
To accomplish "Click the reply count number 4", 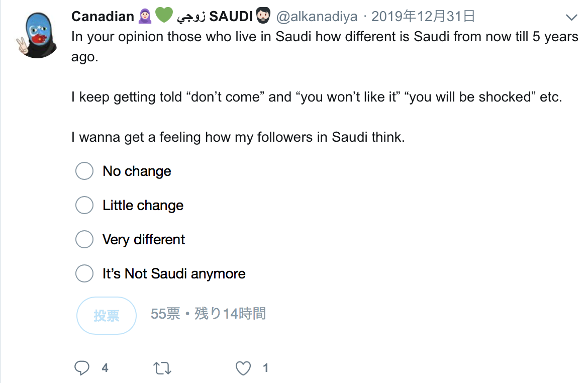I will pos(105,368).
